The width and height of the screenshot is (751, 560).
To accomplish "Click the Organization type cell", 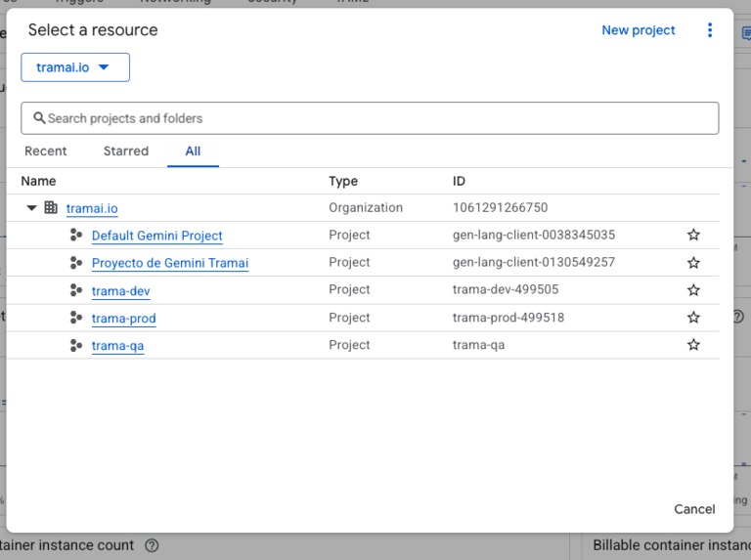I will (x=366, y=208).
